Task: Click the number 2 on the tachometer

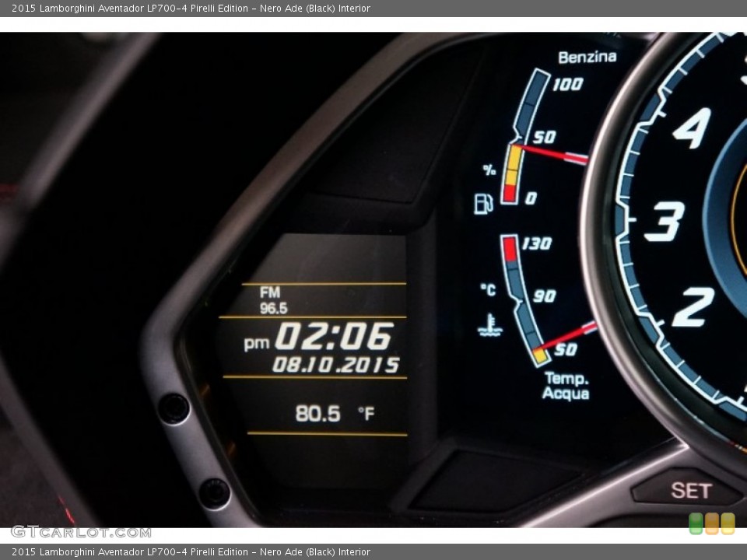Action: [693, 307]
